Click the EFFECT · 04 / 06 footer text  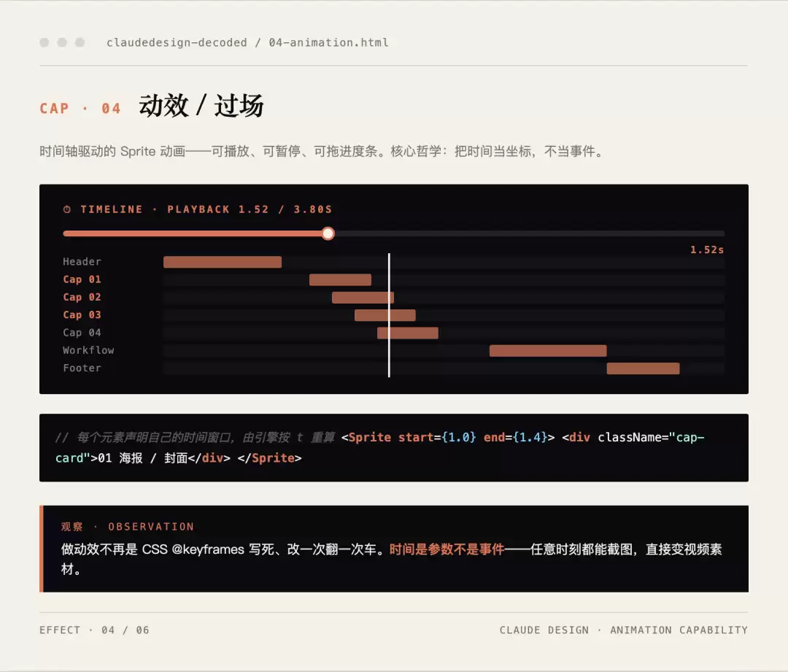point(94,630)
